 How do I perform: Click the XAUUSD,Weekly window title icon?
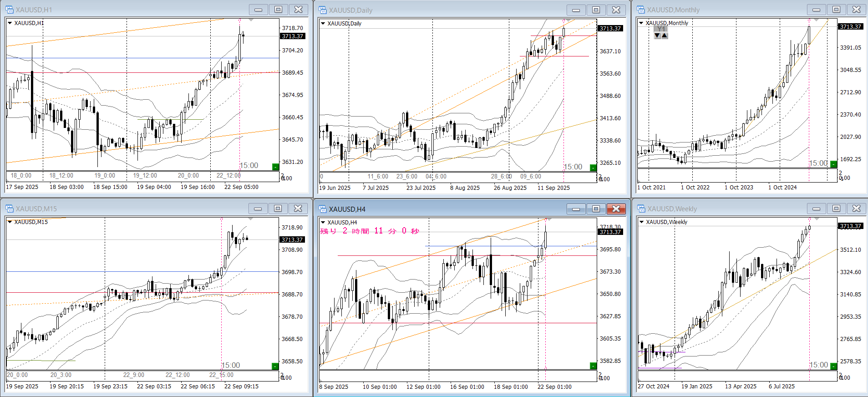(641, 209)
